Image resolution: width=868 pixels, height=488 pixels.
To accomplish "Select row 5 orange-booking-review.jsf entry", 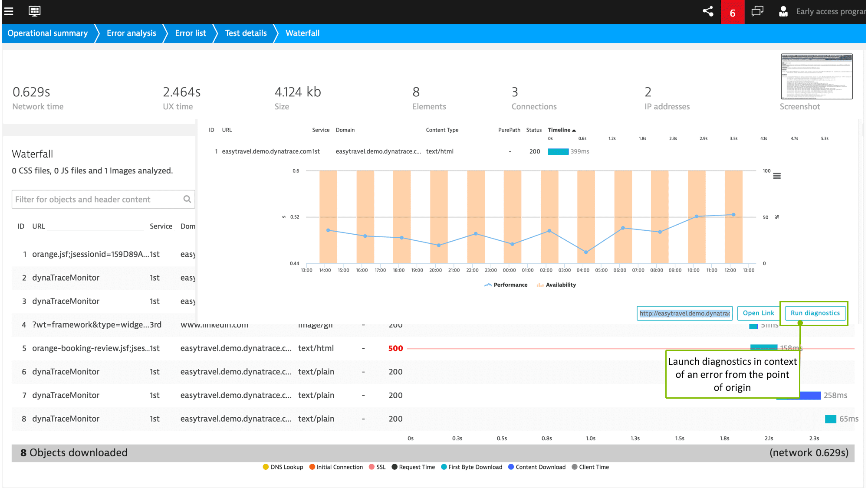I will [90, 348].
